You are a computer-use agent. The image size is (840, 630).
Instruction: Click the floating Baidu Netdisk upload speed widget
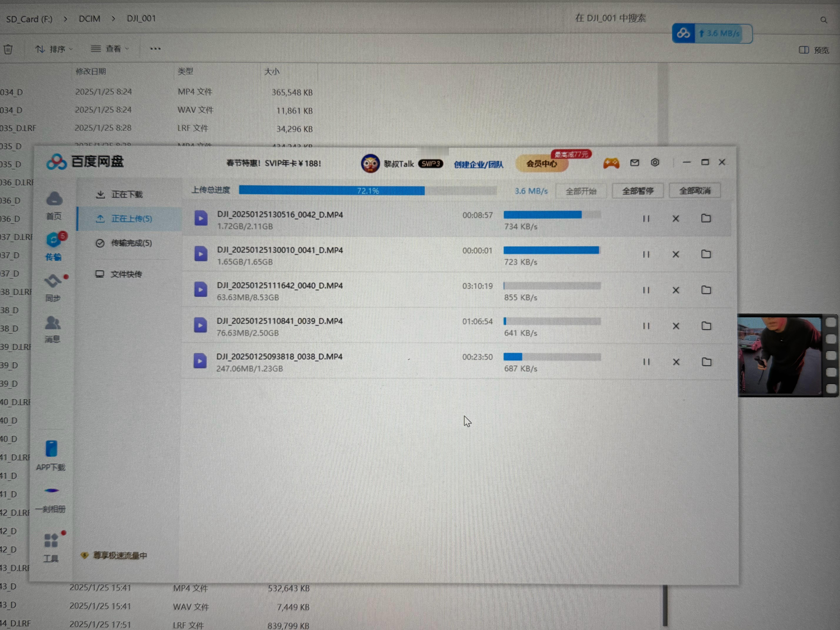(x=712, y=33)
